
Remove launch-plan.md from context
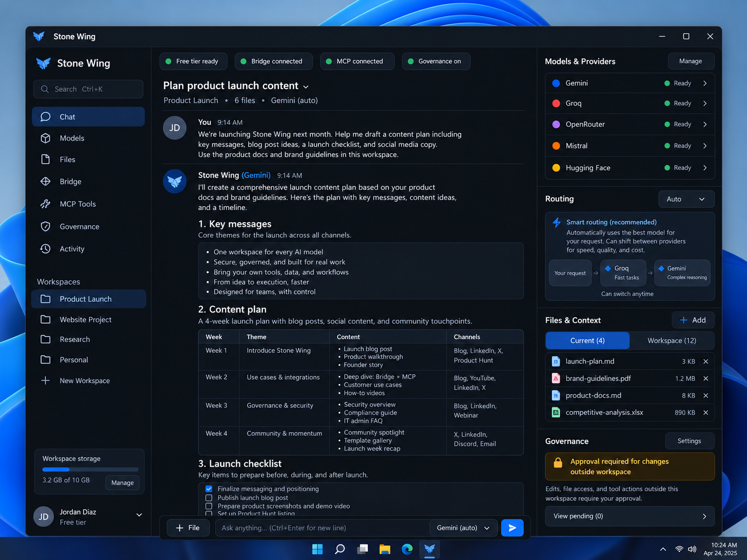point(706,361)
